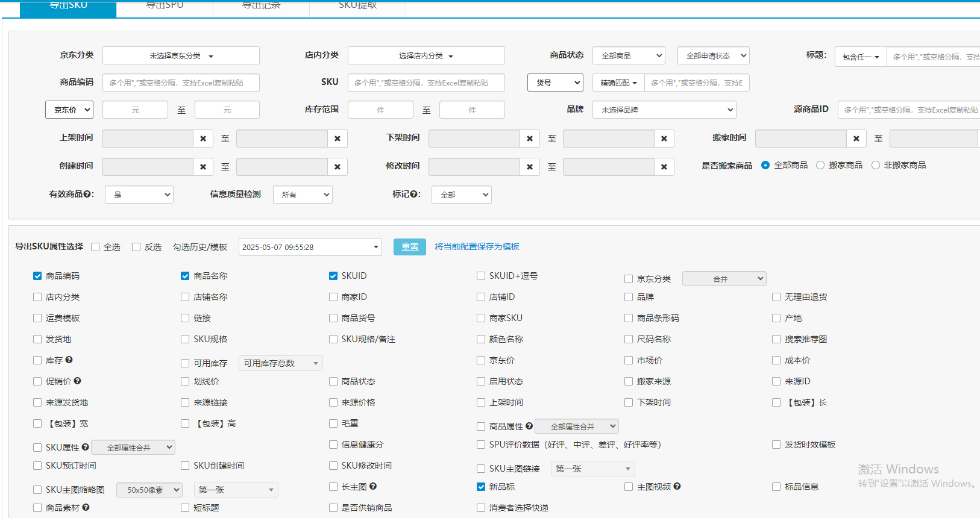Screen dimensions: 980x518
Task: Click 将当前配置保存为模板 link
Action: point(477,246)
